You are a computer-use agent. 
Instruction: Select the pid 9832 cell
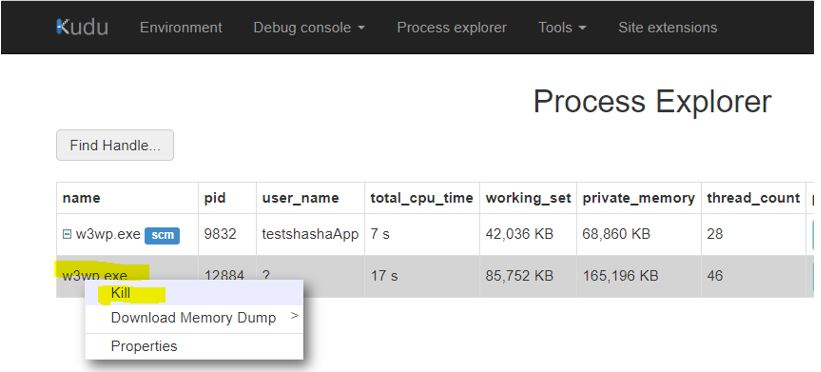(x=227, y=234)
